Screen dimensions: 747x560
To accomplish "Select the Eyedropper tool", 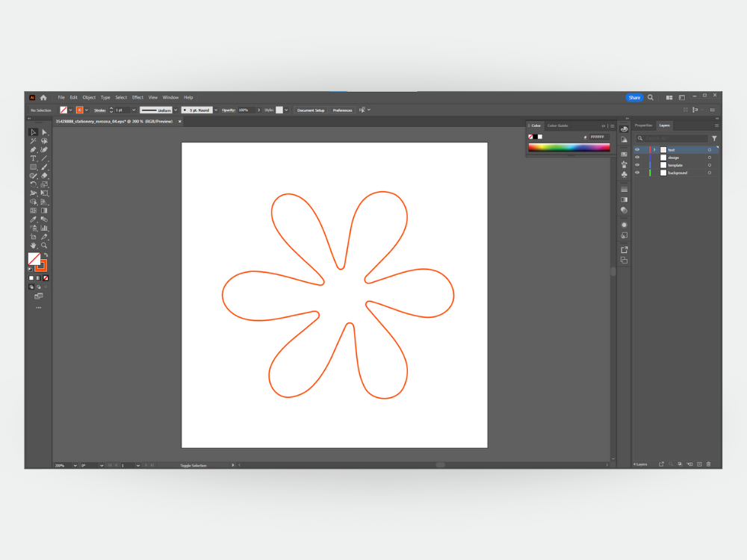I will pyautogui.click(x=34, y=219).
